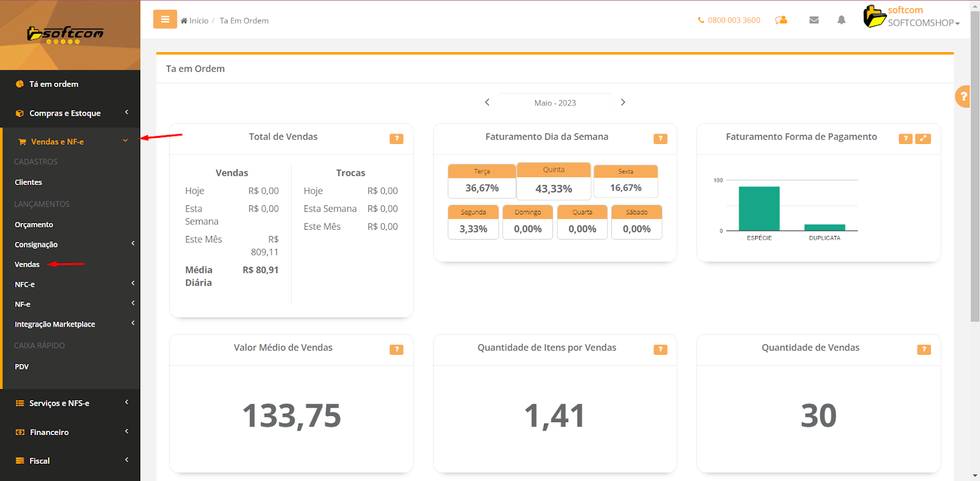This screenshot has height=481, width=980.
Task: Open the envelope messages icon
Action: 813,20
